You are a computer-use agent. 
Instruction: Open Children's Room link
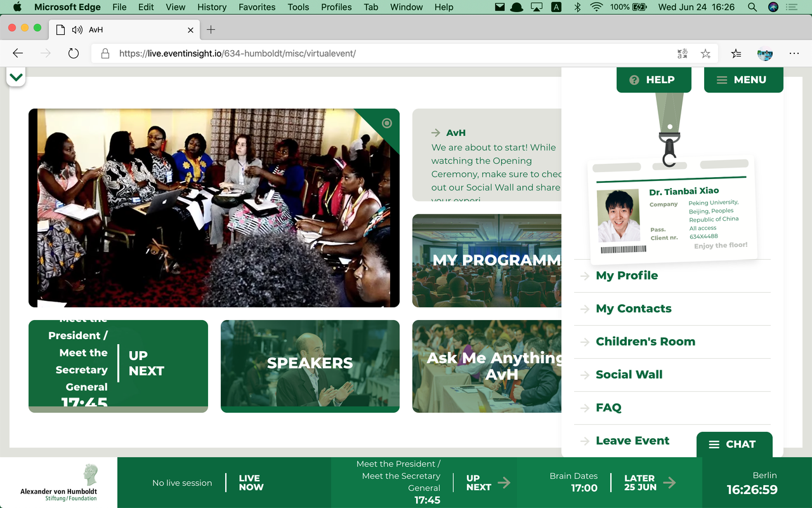(x=646, y=342)
